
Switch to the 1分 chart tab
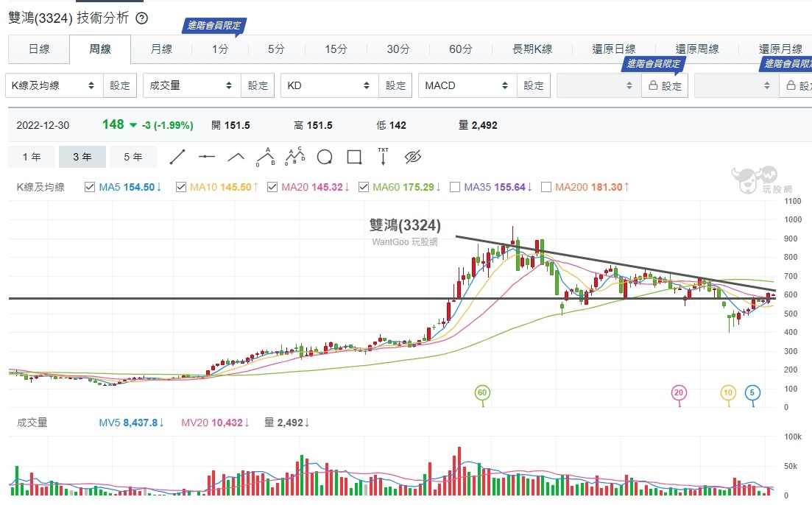pyautogui.click(x=220, y=49)
